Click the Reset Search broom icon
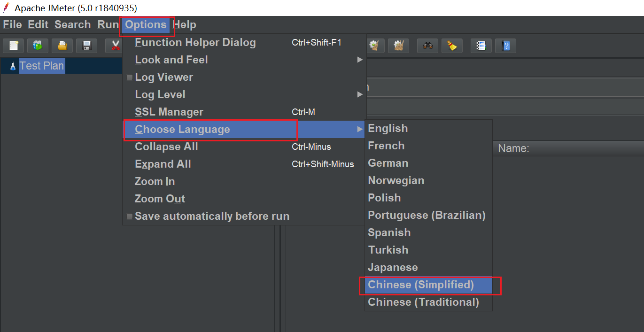This screenshot has height=332, width=644. pos(452,46)
